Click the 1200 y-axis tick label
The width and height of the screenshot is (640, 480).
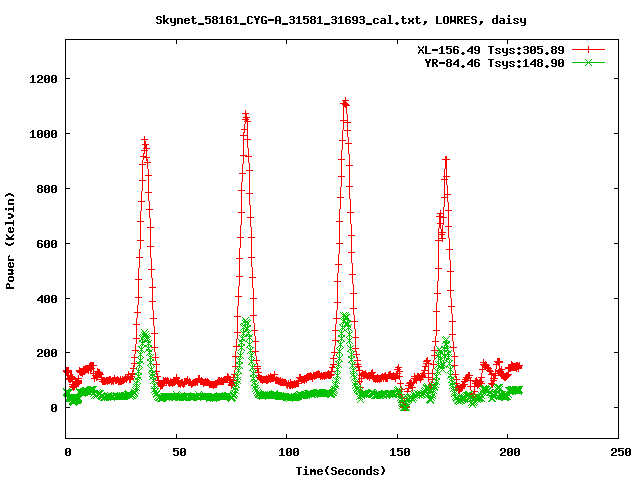pyautogui.click(x=43, y=79)
